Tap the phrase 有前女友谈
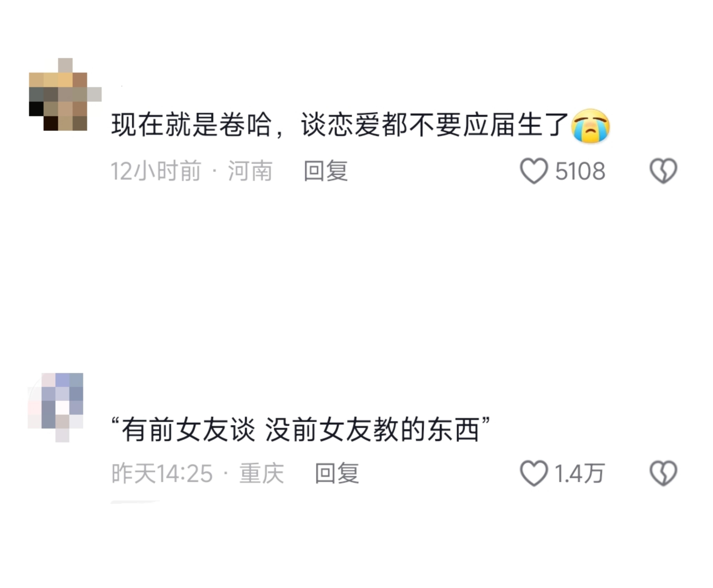713x588 pixels. point(188,430)
